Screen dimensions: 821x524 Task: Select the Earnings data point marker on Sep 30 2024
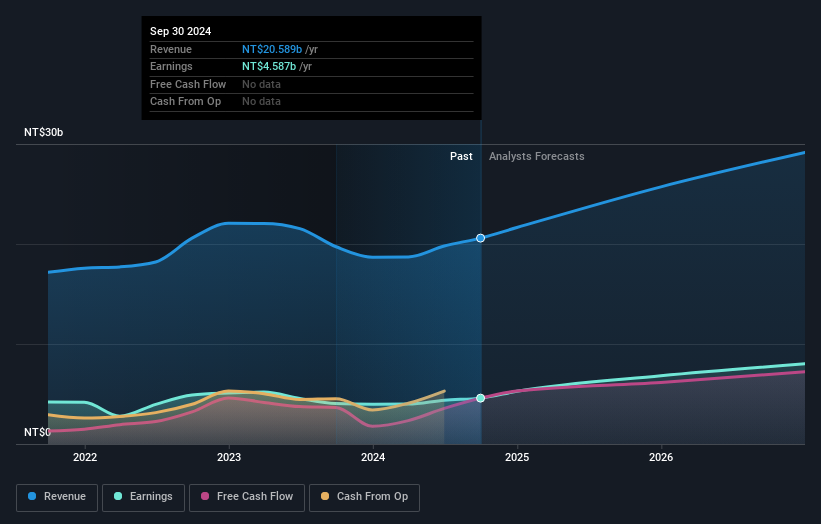[x=480, y=398]
